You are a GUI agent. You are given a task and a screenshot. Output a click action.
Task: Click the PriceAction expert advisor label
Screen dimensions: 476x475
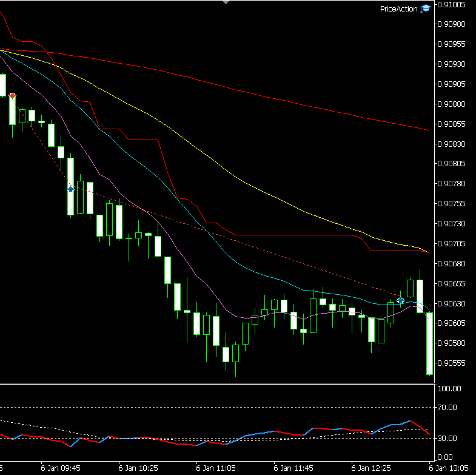398,8
